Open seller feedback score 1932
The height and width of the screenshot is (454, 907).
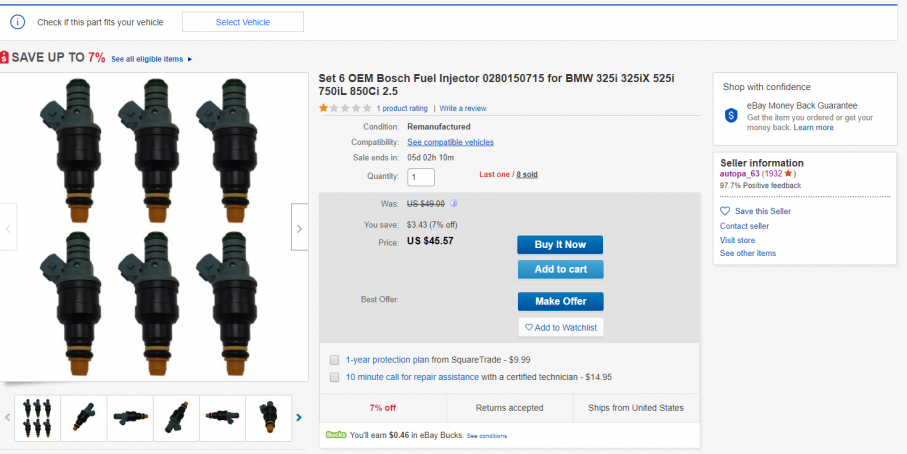(x=773, y=174)
